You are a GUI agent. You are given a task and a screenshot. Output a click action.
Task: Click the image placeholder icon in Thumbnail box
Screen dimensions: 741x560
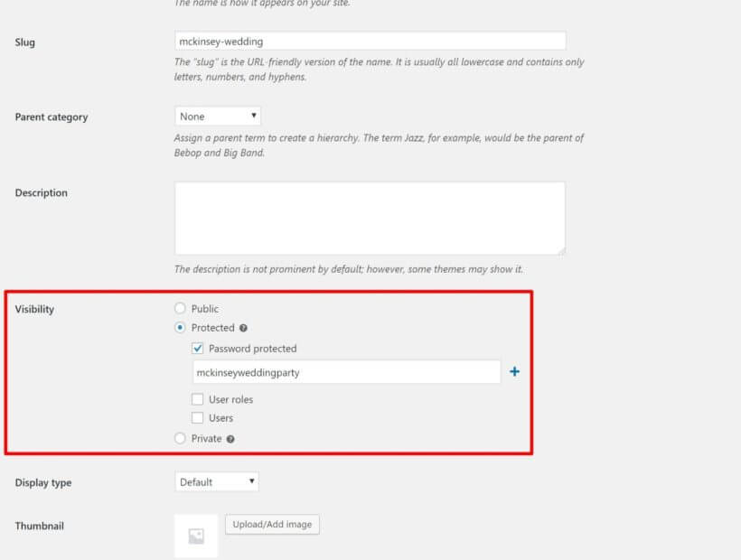[x=195, y=536]
